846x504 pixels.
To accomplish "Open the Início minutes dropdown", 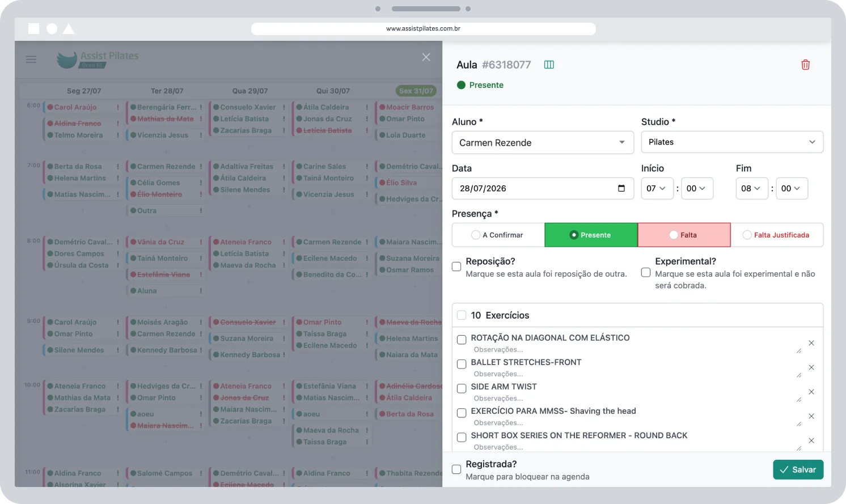I will 697,188.
